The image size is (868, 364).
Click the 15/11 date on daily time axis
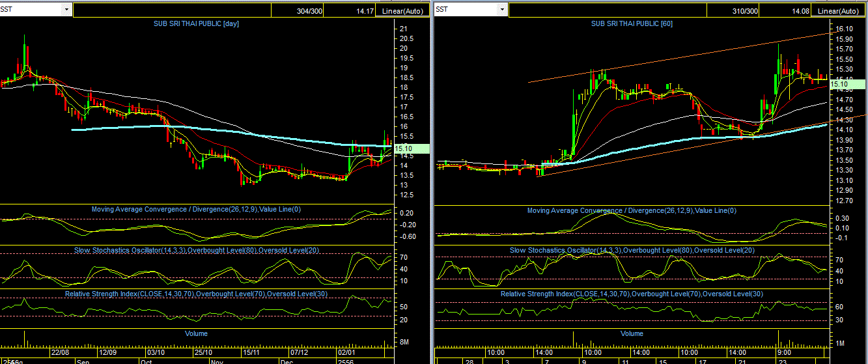[251, 352]
